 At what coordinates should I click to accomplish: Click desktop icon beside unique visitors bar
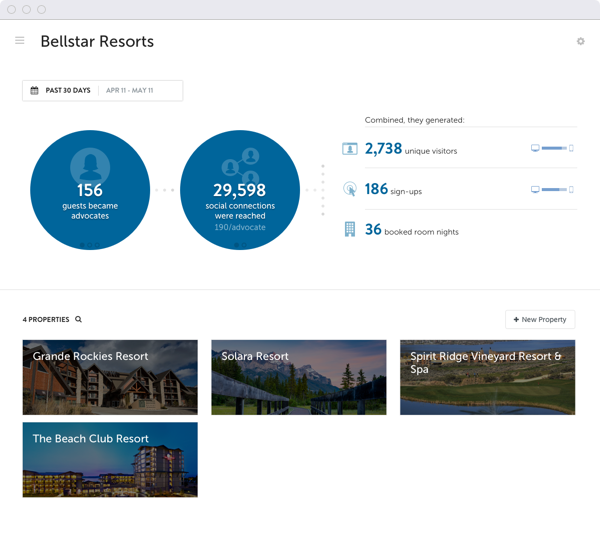point(535,148)
